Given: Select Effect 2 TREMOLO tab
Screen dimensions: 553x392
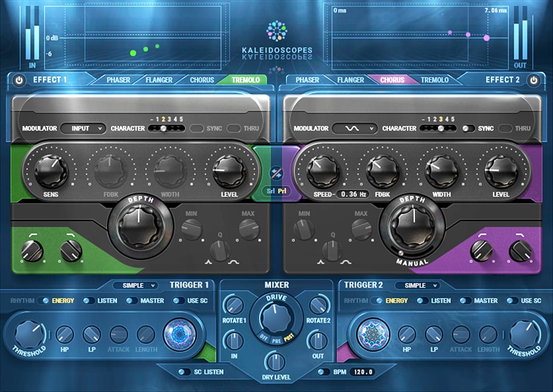Looking at the screenshot, I should (x=435, y=80).
